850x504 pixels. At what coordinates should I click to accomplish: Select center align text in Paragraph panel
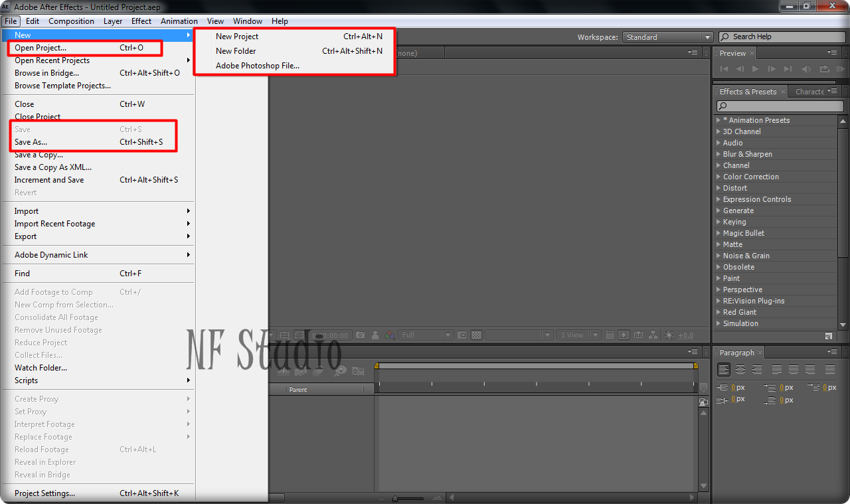click(740, 369)
